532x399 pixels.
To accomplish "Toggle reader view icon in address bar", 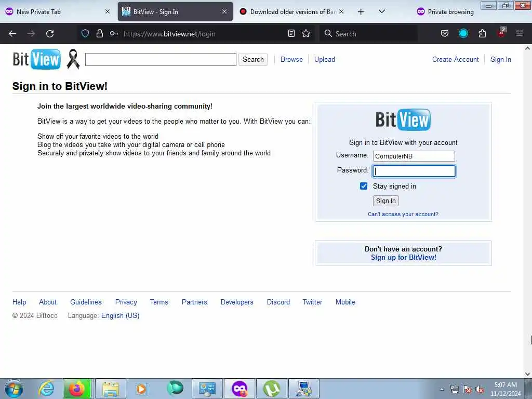I will 291,33.
